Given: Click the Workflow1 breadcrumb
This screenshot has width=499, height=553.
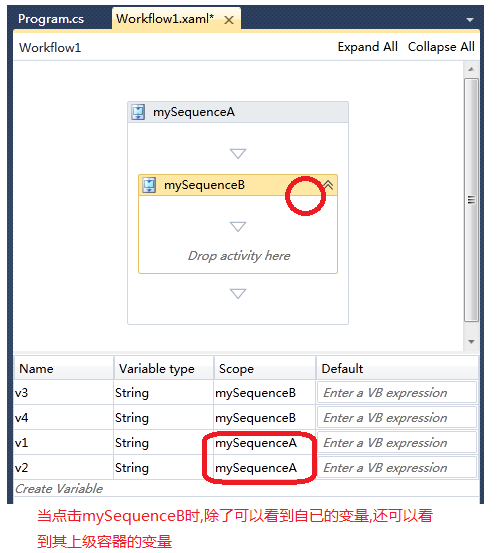Looking at the screenshot, I should (50, 48).
